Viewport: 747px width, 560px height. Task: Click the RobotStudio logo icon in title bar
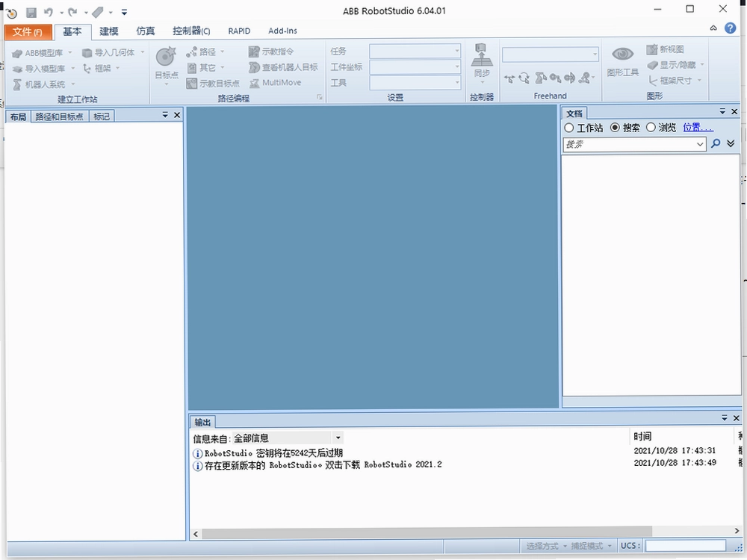[11, 13]
